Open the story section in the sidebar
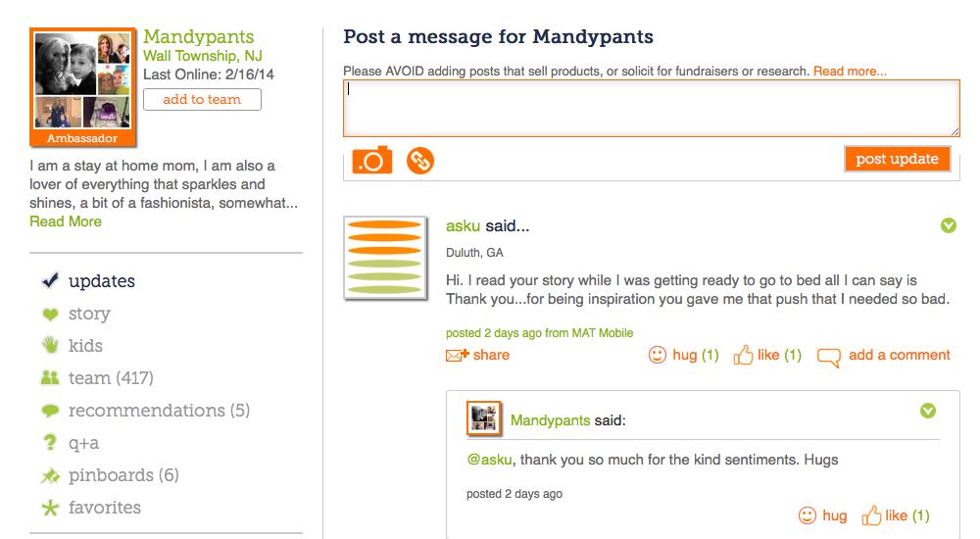 89,314
